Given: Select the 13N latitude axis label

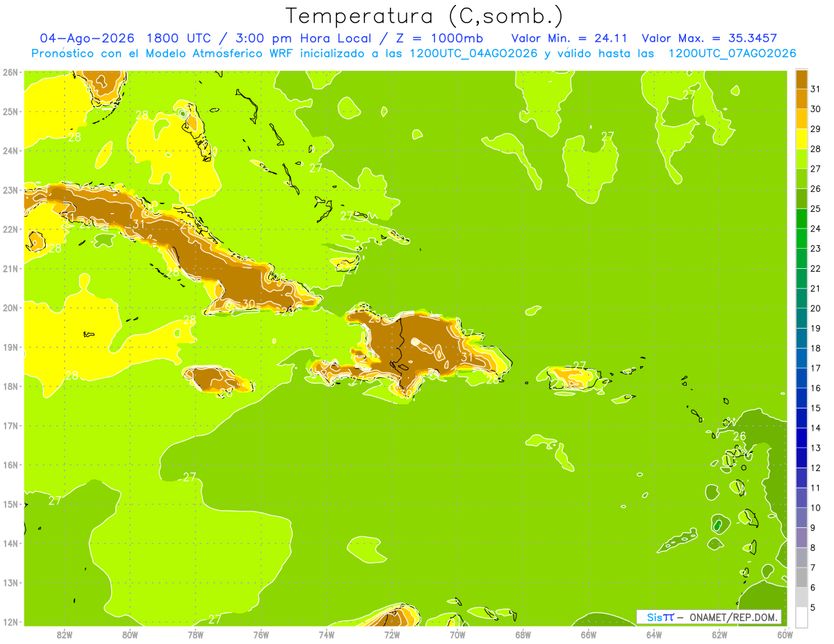Looking at the screenshot, I should [x=10, y=582].
